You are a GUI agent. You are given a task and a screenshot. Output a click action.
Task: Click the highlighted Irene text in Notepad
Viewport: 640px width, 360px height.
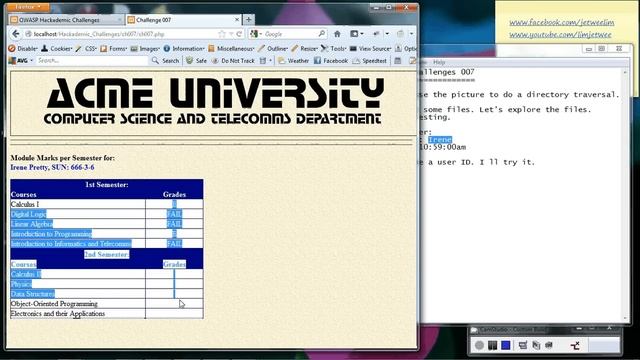440,140
